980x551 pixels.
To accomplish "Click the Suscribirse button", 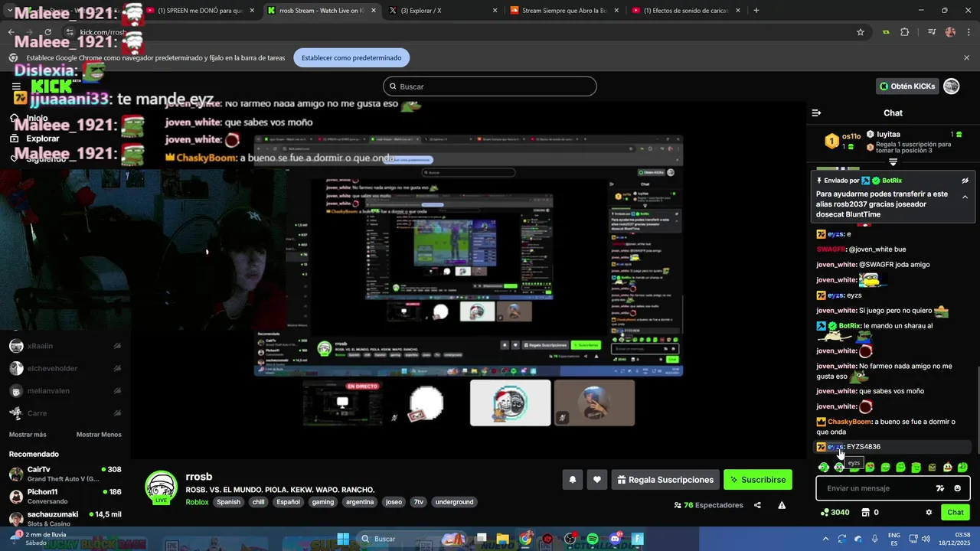I will 758,480.
